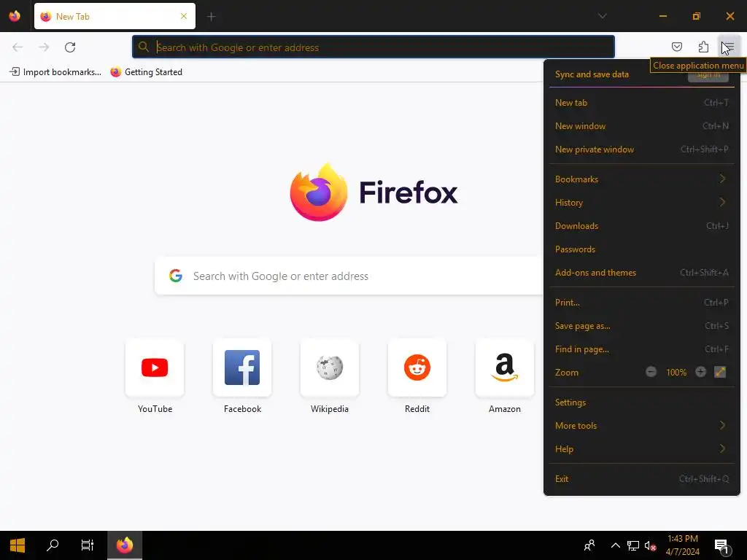Expand the More tools submenu
Image resolution: width=747 pixels, height=560 pixels.
click(x=642, y=426)
